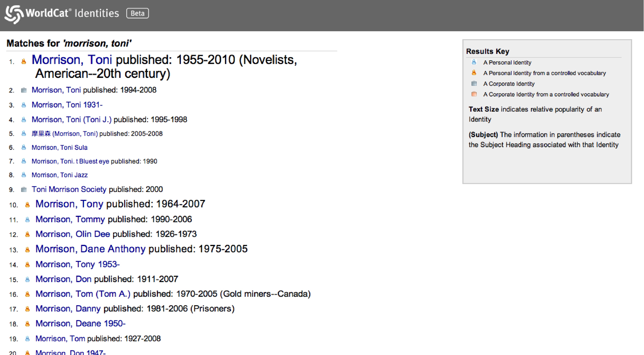Click blue person icon beside Bluest eye result
Viewport: 644px width, 355px height.
[24, 161]
